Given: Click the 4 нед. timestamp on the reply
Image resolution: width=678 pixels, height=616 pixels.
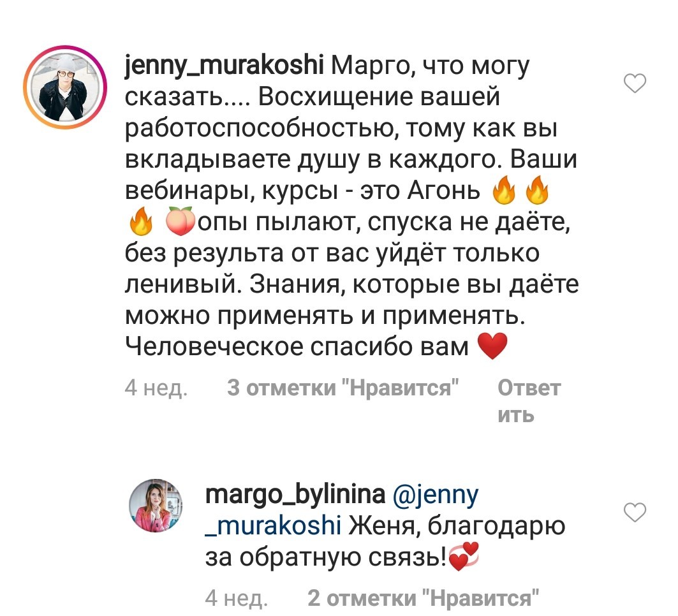Looking at the screenshot, I should click(237, 598).
